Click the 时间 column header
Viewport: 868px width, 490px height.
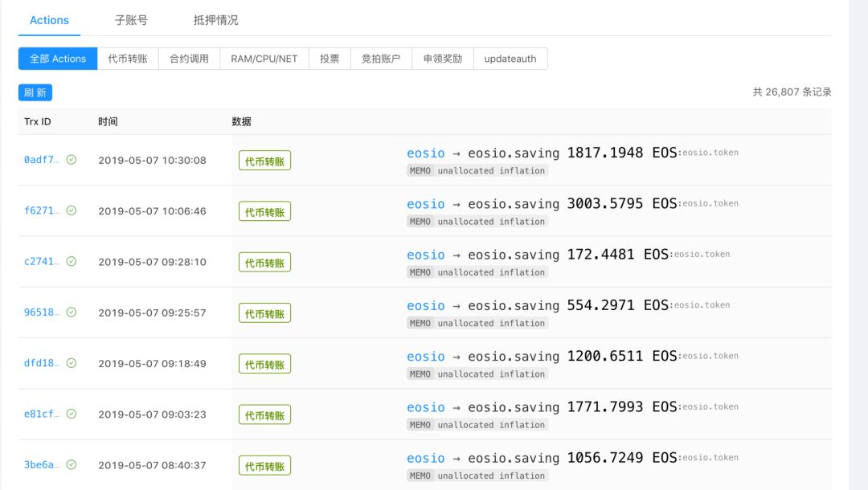click(x=108, y=121)
